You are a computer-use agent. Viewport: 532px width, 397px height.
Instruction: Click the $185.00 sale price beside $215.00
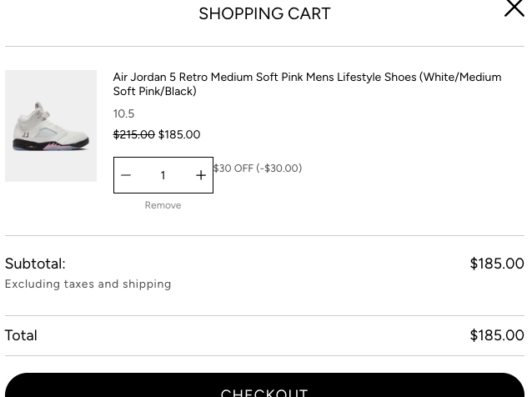point(179,135)
